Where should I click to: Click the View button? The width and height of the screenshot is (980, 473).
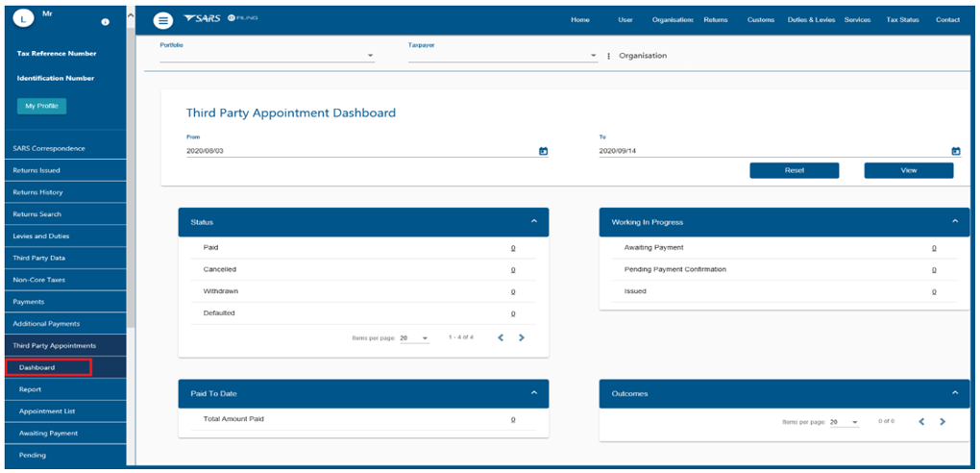[908, 170]
